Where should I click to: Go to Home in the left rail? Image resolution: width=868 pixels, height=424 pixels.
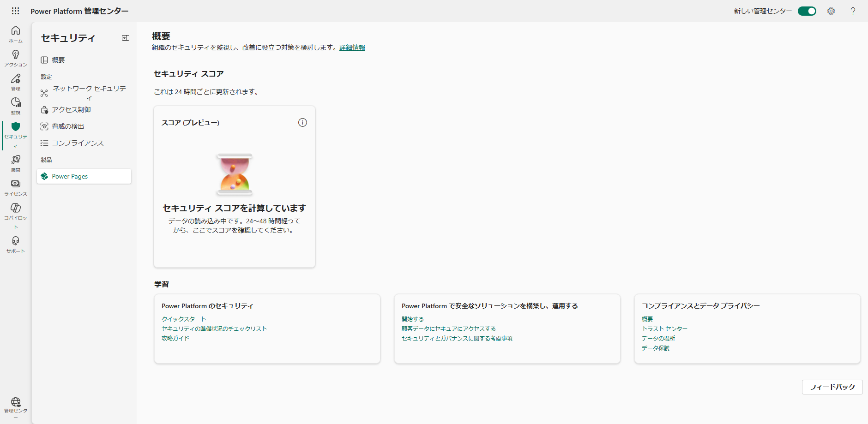click(16, 34)
